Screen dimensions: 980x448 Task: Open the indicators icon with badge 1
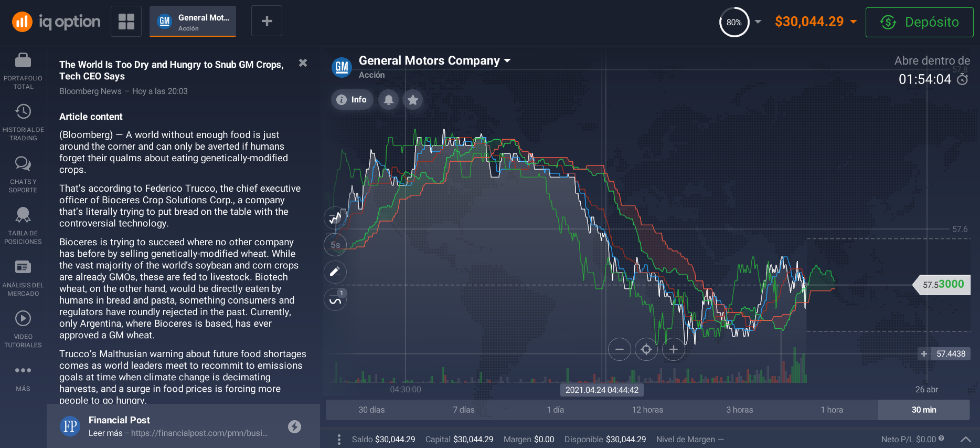(x=335, y=299)
